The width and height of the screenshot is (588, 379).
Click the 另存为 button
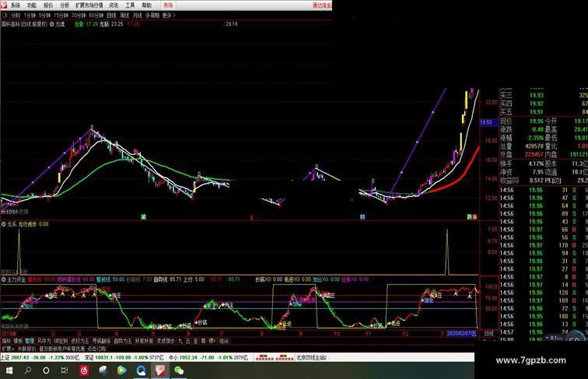44,341
